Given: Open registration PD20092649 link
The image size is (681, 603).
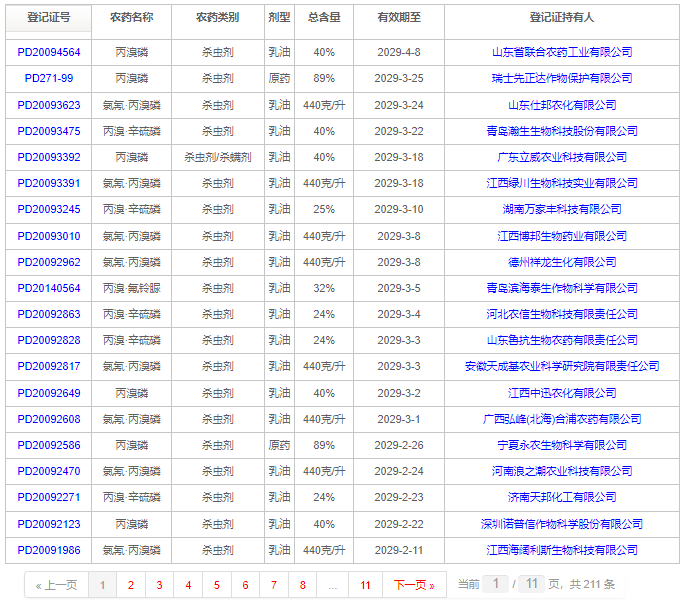Looking at the screenshot, I should (49, 394).
